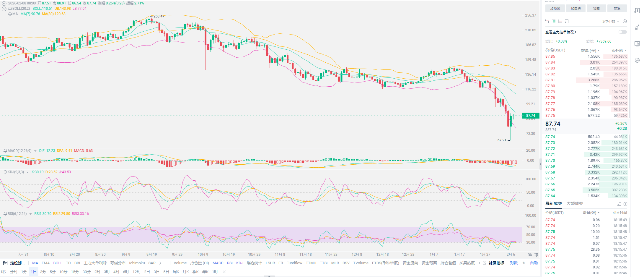Enable the BOLL main indicator
The height and width of the screenshot is (277, 644).
tap(58, 263)
